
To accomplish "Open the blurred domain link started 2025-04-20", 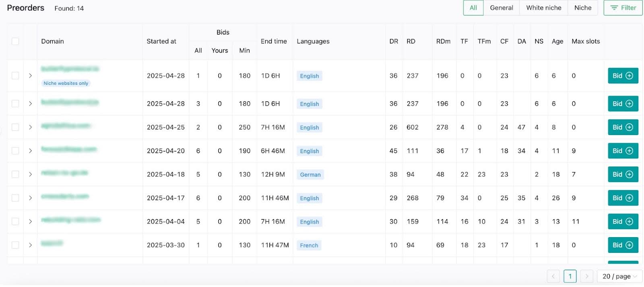I will [69, 150].
